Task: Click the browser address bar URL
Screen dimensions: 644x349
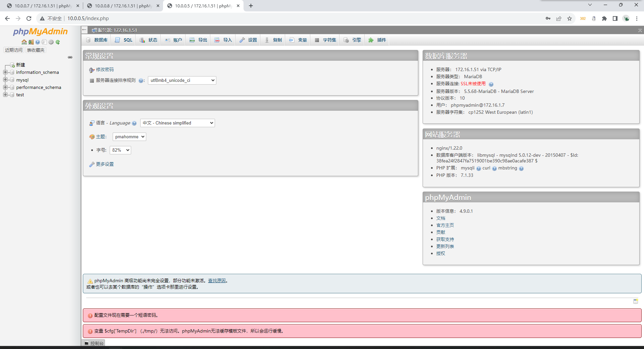Action: (88, 18)
